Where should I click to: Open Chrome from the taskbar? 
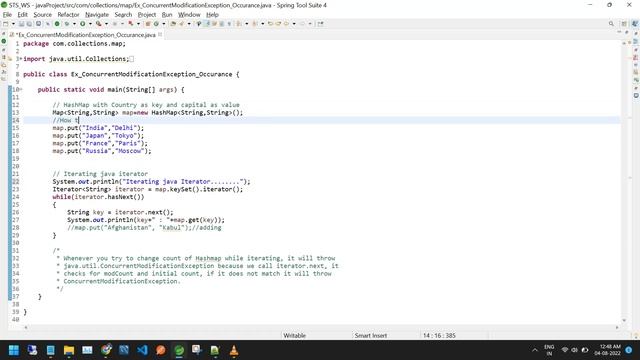click(x=107, y=350)
